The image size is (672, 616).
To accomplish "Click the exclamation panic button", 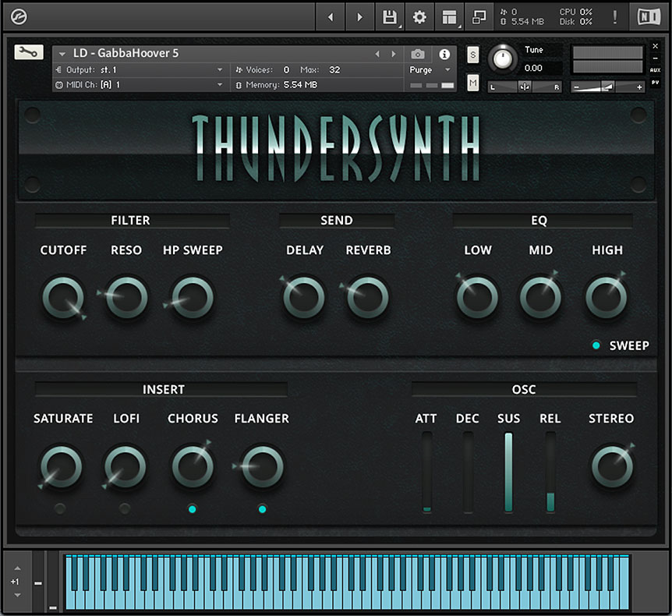I will (614, 16).
